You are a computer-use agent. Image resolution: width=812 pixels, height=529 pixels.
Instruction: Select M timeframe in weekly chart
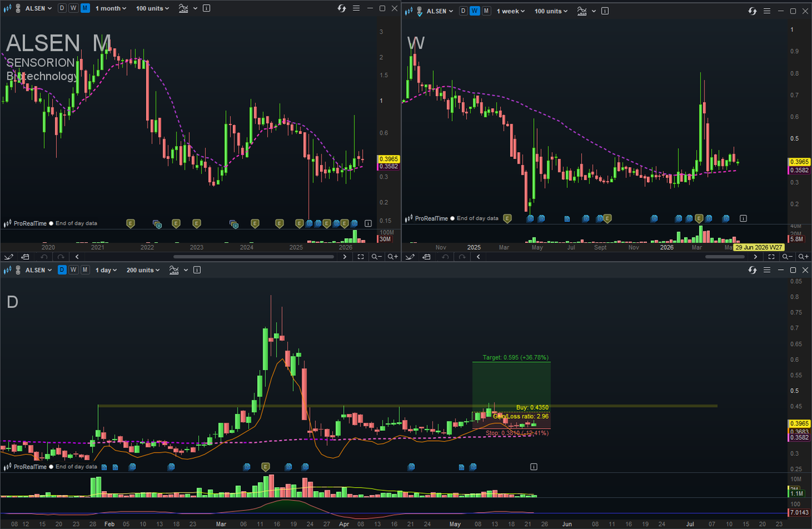pos(486,11)
